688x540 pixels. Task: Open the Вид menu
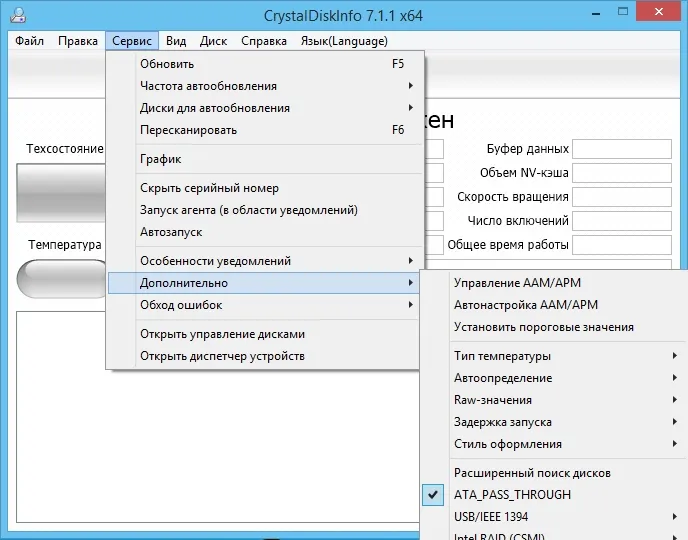[176, 41]
